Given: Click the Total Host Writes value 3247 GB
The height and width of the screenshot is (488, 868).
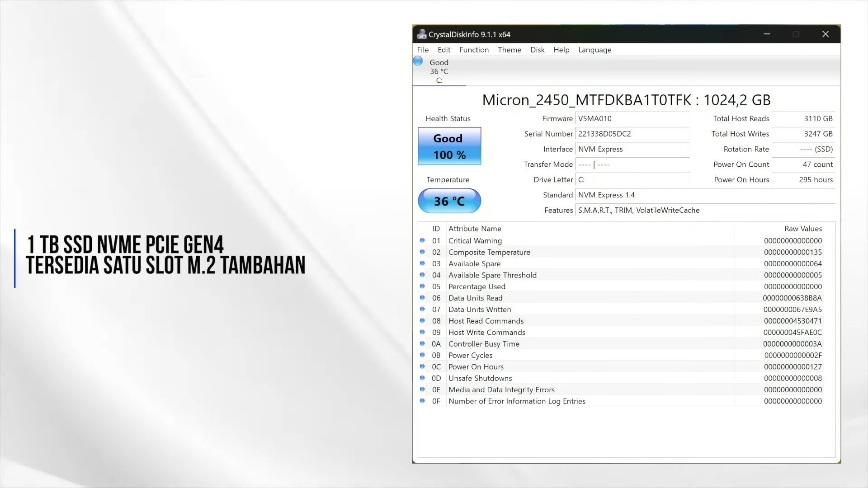Looking at the screenshot, I should coord(803,134).
